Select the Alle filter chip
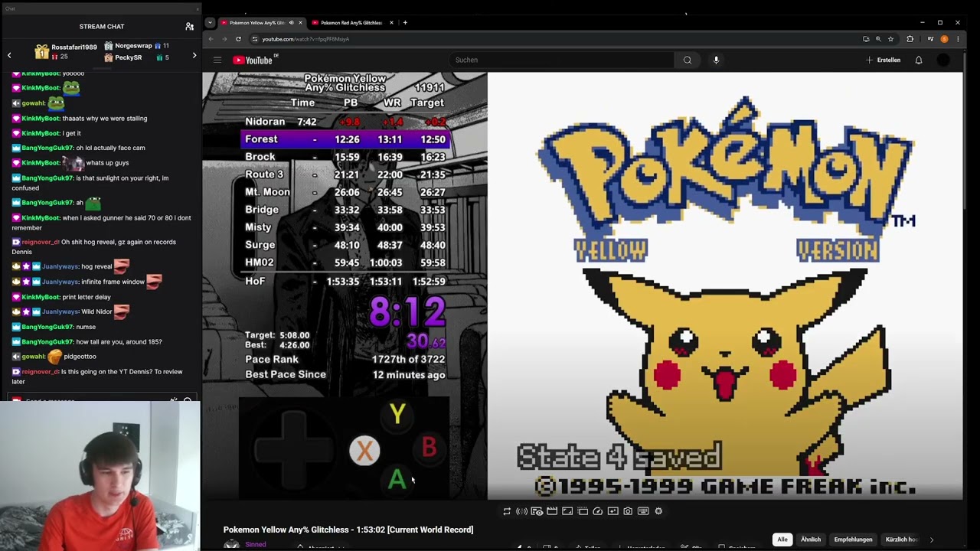Screen dimensions: 980x551 point(782,540)
